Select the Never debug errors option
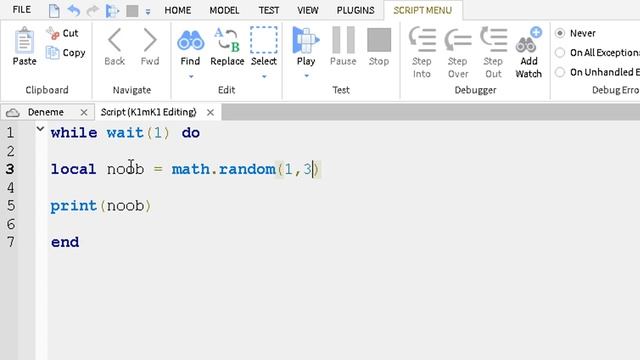 click(x=560, y=33)
